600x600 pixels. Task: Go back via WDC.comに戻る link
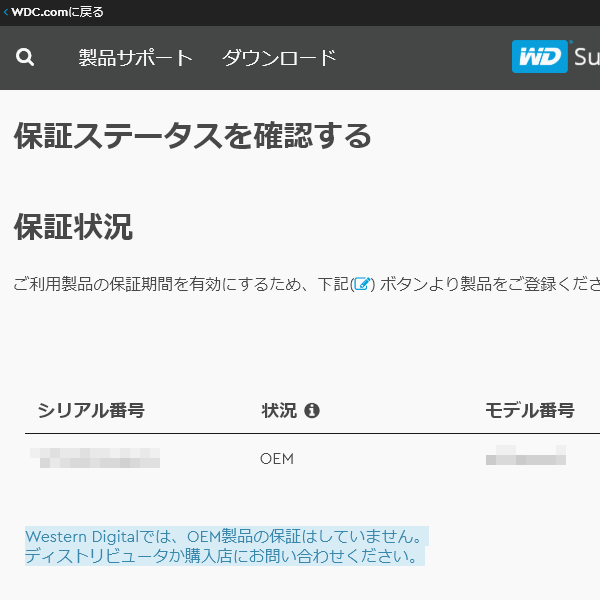pyautogui.click(x=57, y=12)
